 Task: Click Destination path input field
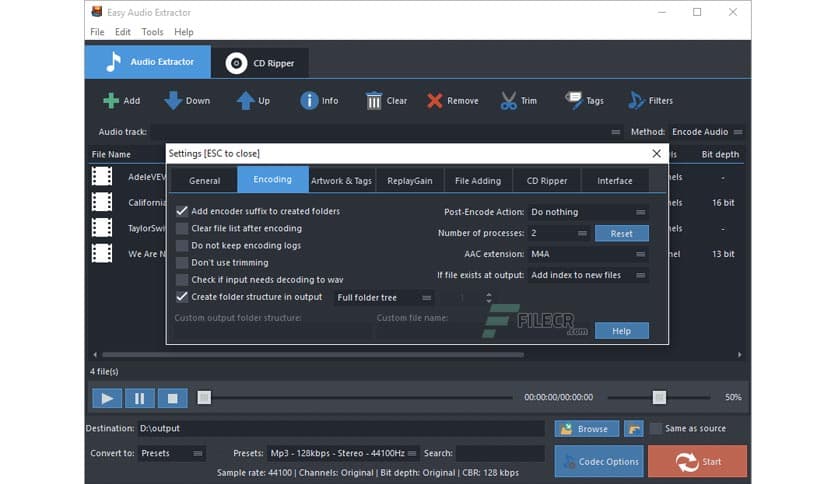[x=341, y=429]
